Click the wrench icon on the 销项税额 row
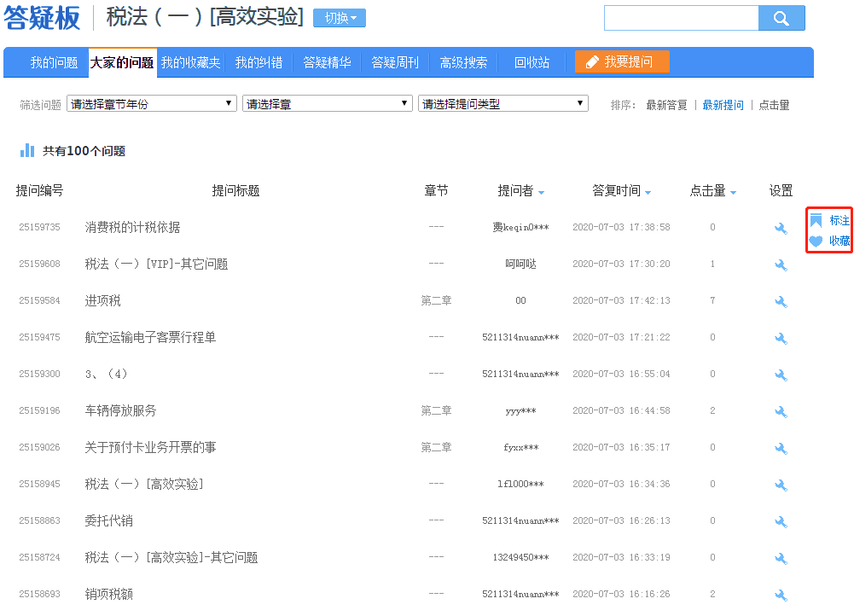This screenshot has height=616, width=854. pos(781,595)
